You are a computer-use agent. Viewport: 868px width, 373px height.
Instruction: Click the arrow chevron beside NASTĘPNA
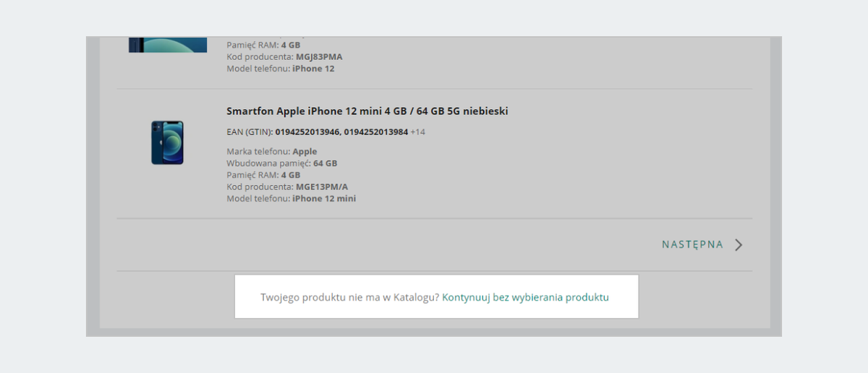pyautogui.click(x=739, y=244)
